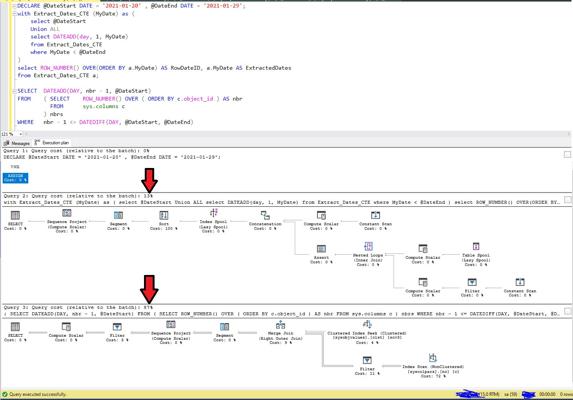Select the Nested Loops (Inner Join) operator
The image size is (573, 400).
(368, 254)
